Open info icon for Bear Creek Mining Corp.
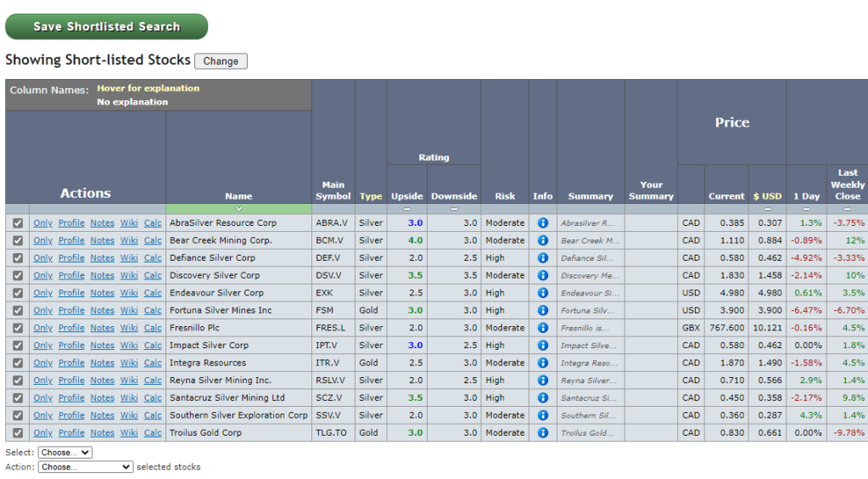The image size is (868, 479). 543,240
